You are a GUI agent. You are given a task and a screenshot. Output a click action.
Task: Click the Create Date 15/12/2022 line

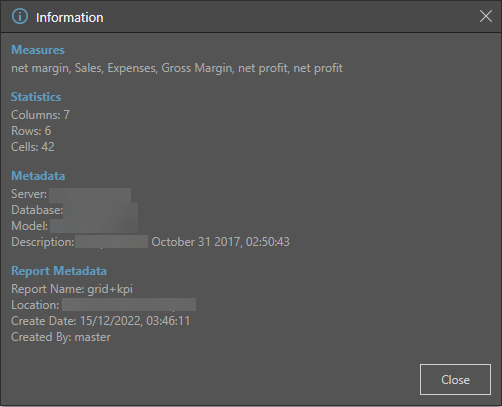click(101, 321)
